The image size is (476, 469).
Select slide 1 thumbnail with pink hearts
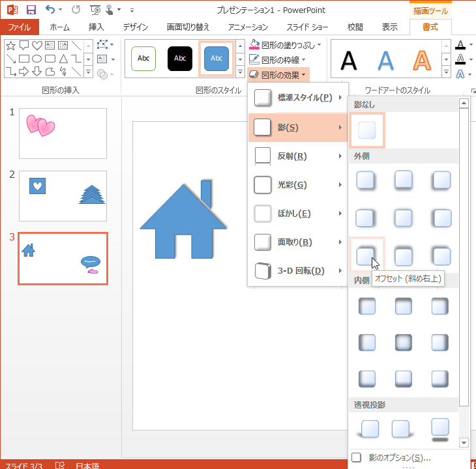point(63,134)
